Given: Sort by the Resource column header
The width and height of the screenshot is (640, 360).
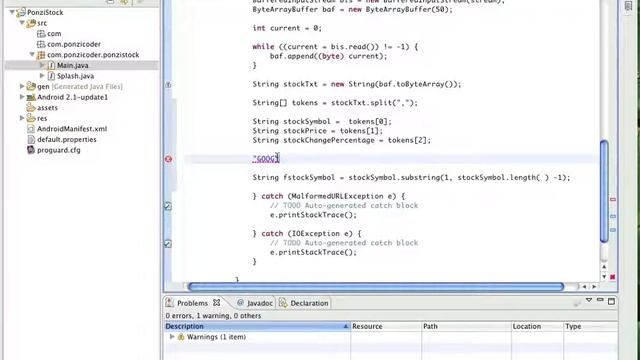Looking at the screenshot, I should point(386,326).
